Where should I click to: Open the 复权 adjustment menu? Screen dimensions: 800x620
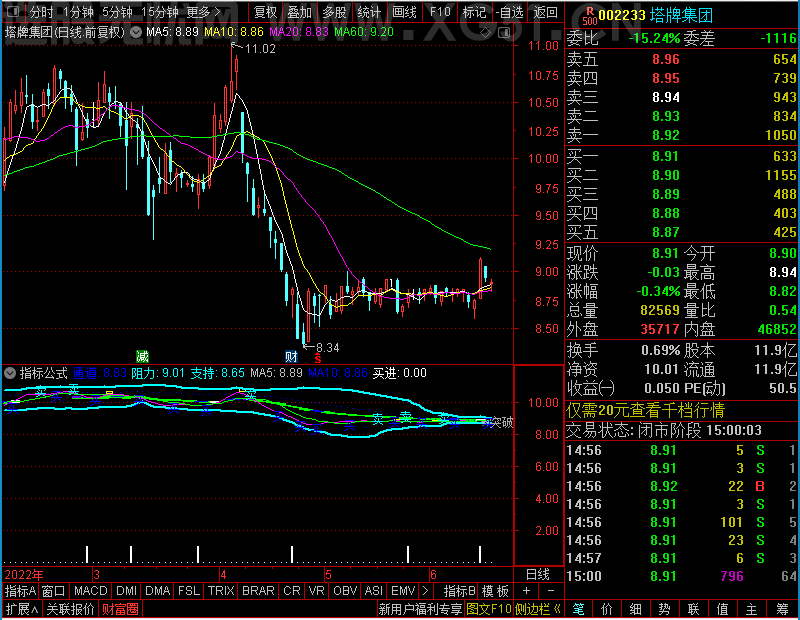click(265, 12)
